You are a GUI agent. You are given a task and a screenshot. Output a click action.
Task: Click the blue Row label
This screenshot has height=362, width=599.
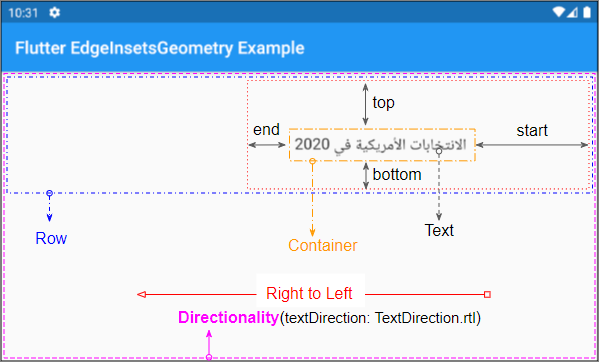pyautogui.click(x=51, y=238)
